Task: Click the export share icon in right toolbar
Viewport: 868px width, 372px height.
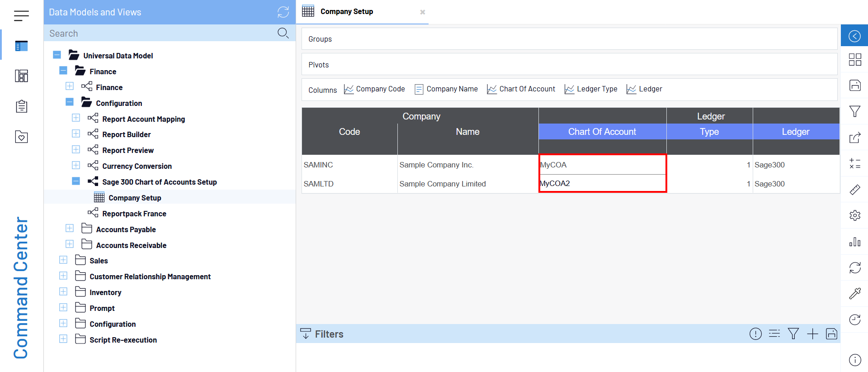Action: [854, 138]
